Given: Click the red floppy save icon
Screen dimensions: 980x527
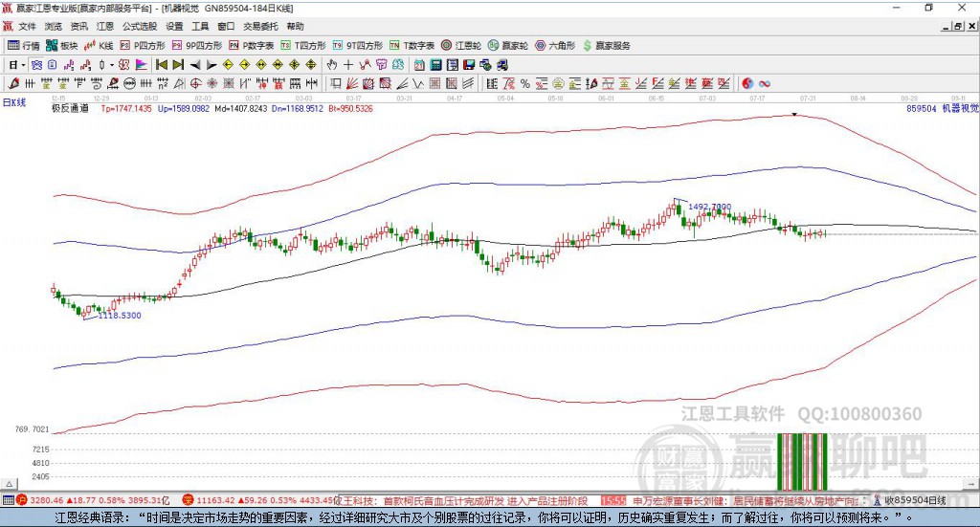Looking at the screenshot, I should [x=469, y=65].
